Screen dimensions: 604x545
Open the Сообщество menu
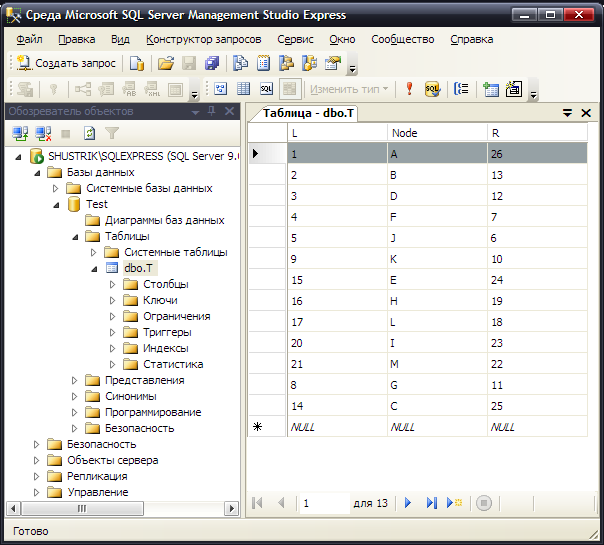(x=403, y=39)
